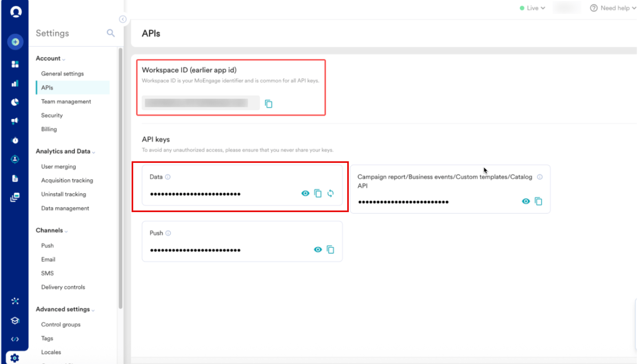The image size is (639, 364).
Task: Collapse the Channels section
Action: tap(52, 230)
